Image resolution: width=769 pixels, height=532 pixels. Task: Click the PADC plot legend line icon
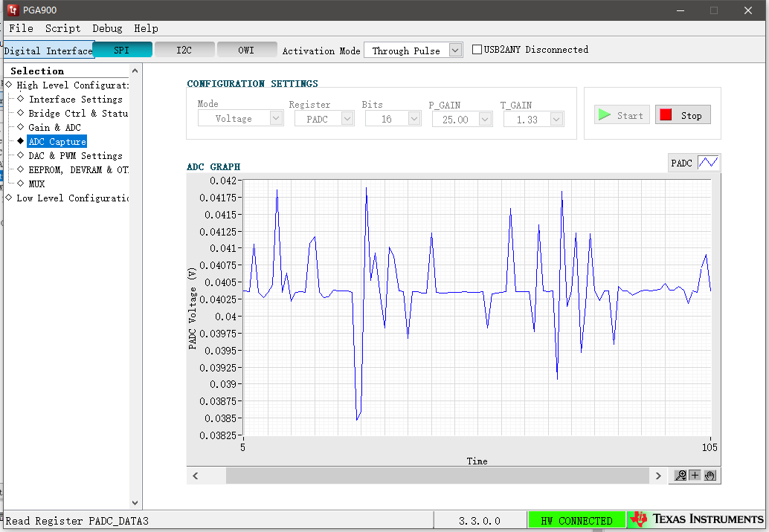click(x=708, y=163)
